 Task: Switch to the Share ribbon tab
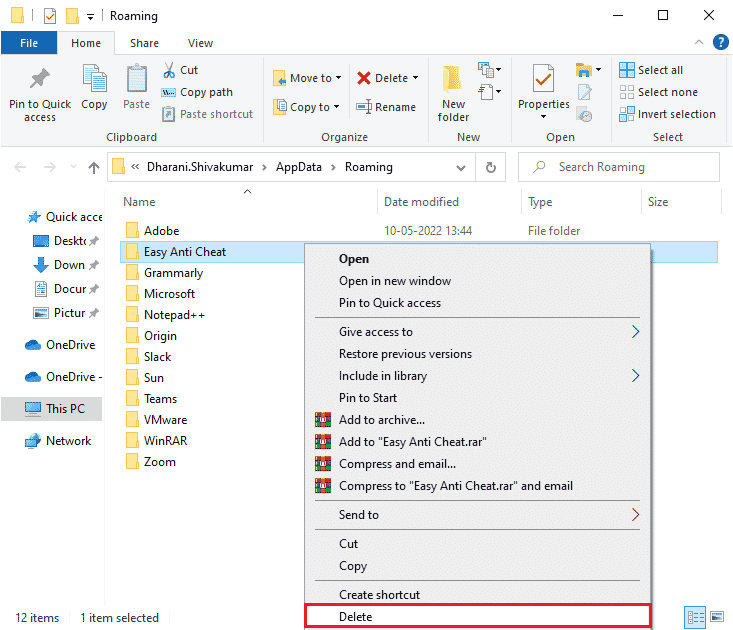tap(144, 43)
